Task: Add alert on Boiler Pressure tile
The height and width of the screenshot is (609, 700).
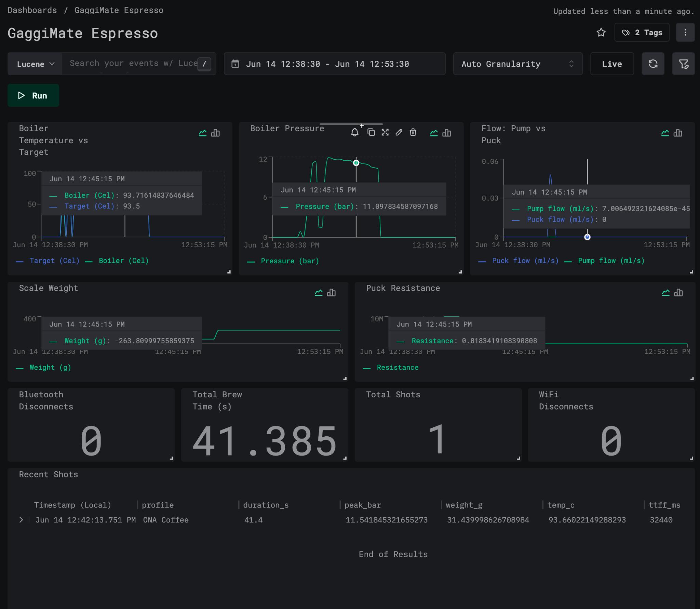Action: point(355,132)
